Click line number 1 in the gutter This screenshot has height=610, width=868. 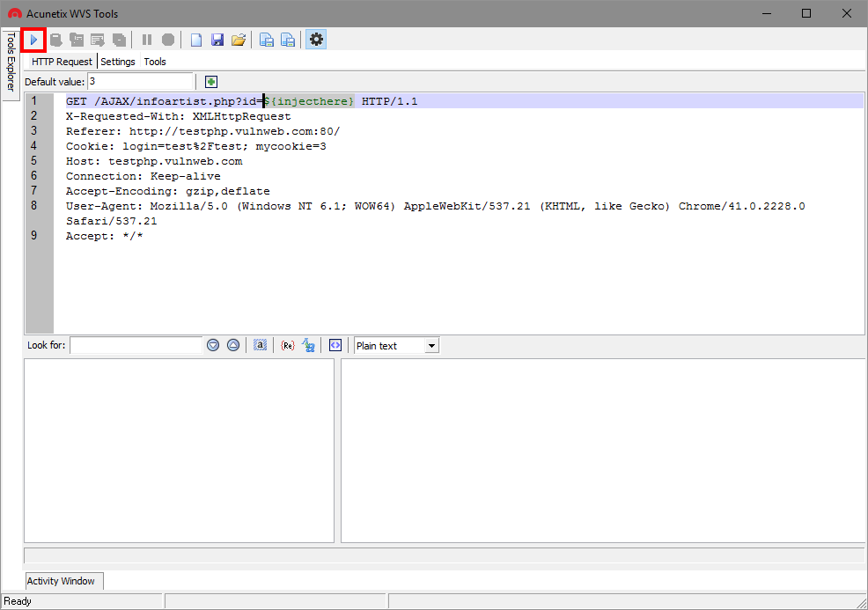[x=33, y=100]
